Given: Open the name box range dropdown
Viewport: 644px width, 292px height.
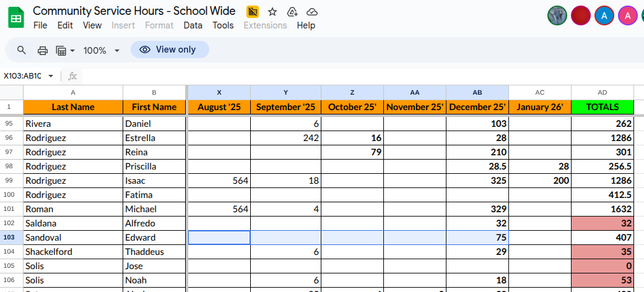Looking at the screenshot, I should coord(51,76).
